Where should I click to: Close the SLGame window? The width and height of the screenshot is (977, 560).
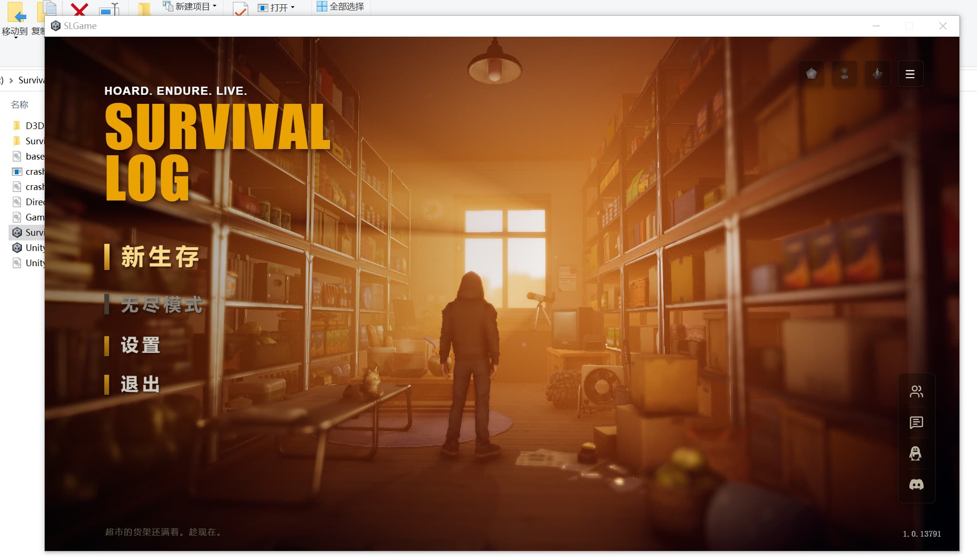(x=943, y=26)
